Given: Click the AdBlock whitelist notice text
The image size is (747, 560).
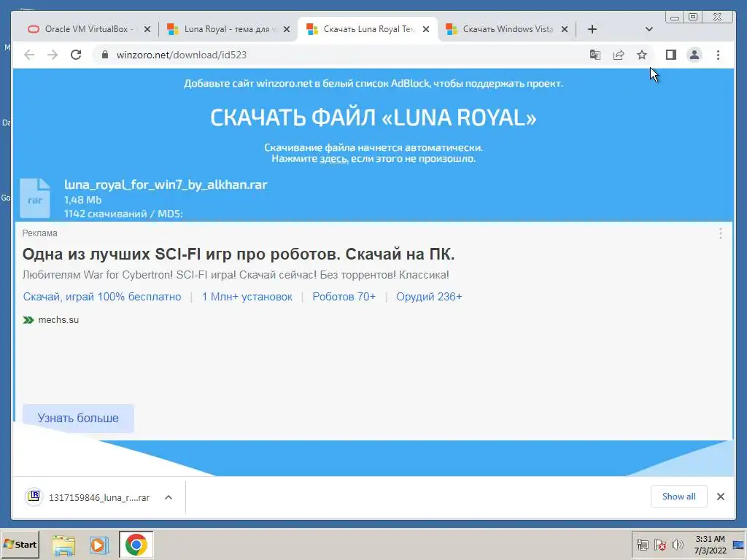Looking at the screenshot, I should point(373,83).
